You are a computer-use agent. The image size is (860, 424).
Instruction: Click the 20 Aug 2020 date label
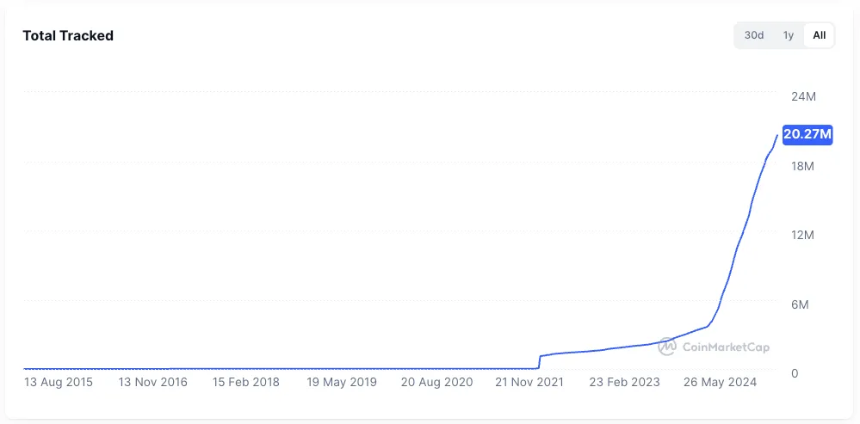436,382
